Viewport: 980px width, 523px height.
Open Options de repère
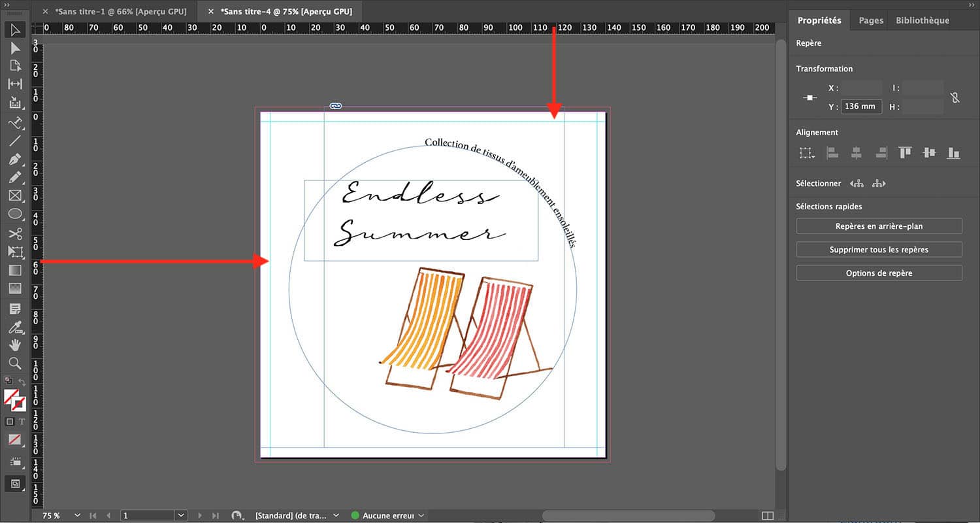879,273
